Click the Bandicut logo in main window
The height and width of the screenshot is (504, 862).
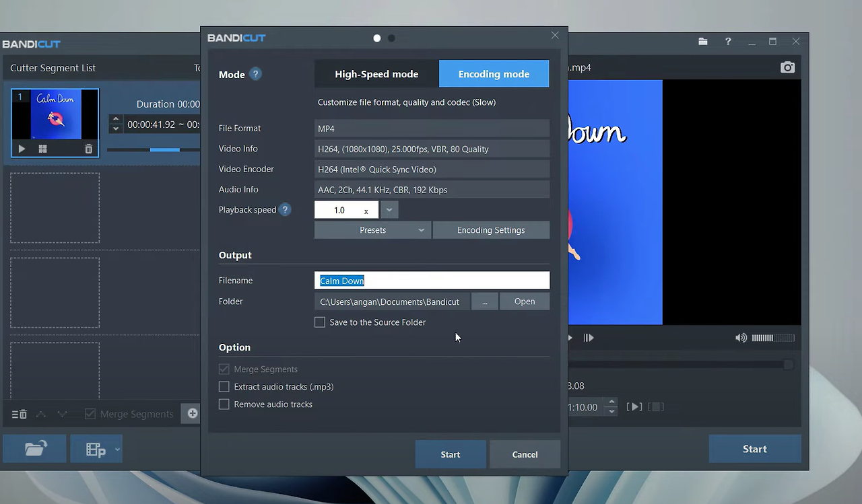32,44
